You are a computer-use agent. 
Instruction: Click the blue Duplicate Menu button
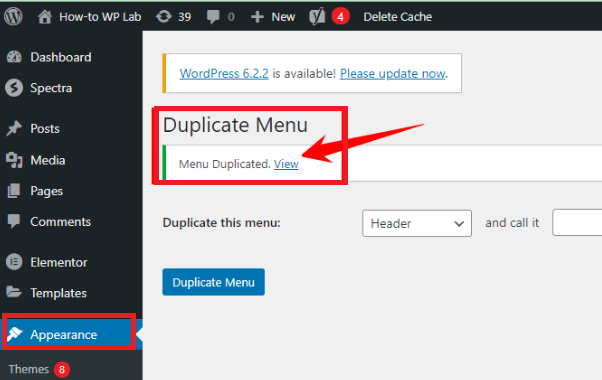[x=213, y=282]
